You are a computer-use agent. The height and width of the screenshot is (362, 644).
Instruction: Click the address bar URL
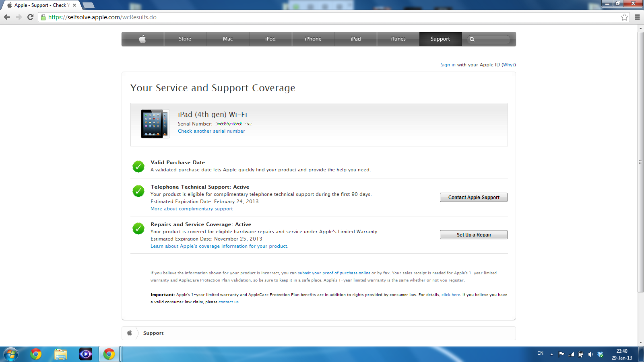[x=102, y=17]
